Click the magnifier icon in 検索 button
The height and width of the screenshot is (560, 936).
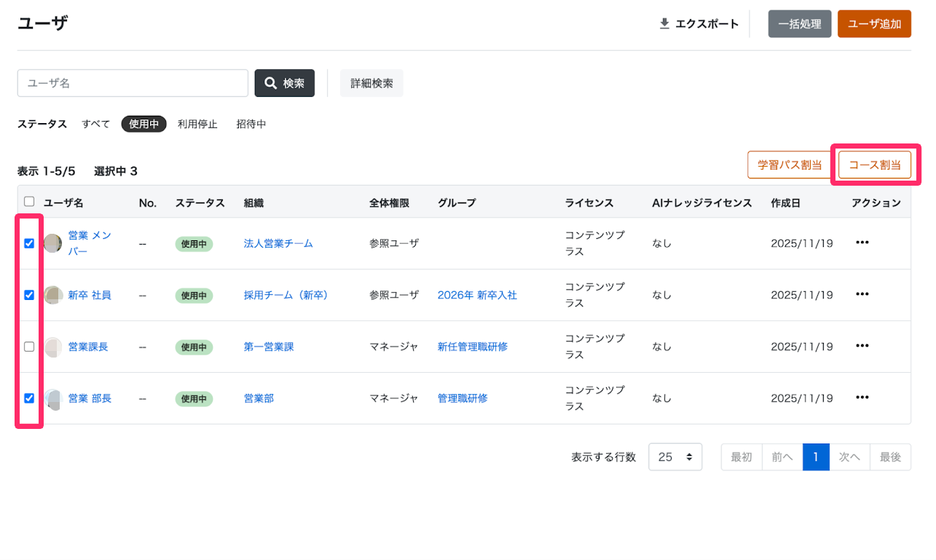[270, 83]
